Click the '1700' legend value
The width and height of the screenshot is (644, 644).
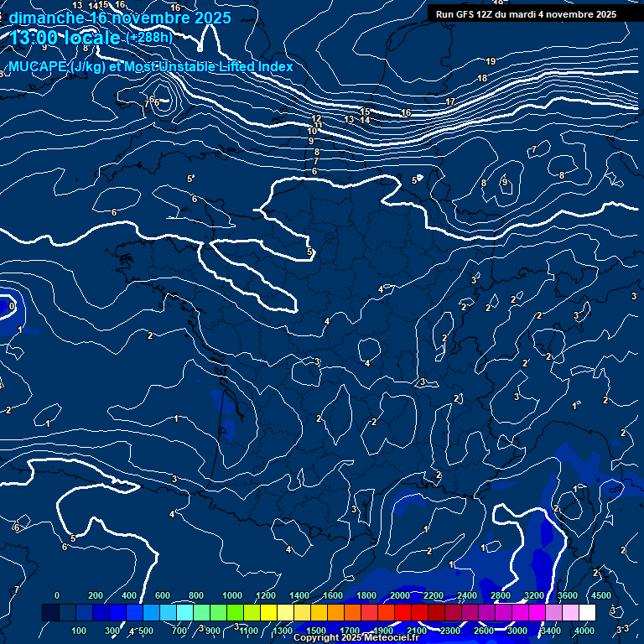coord(350,631)
